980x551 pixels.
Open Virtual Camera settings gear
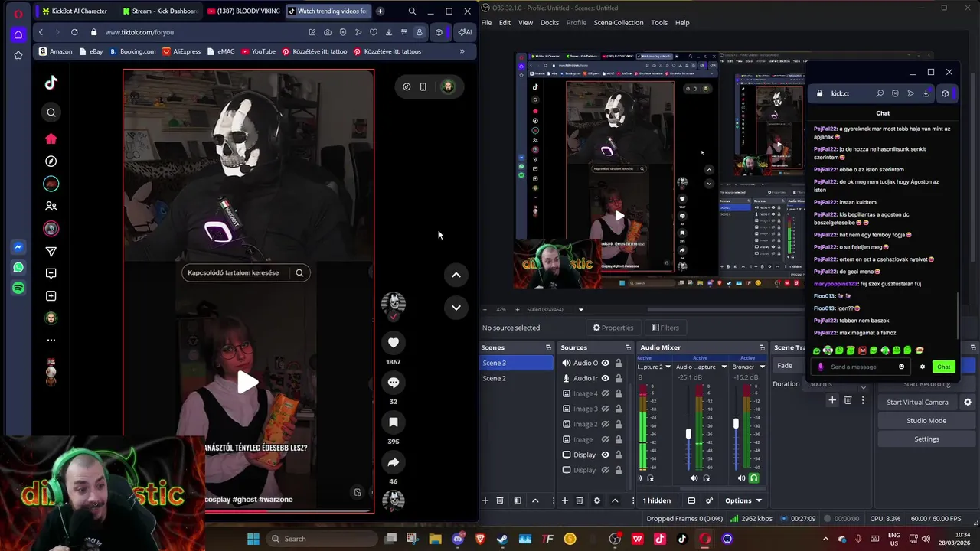point(967,402)
